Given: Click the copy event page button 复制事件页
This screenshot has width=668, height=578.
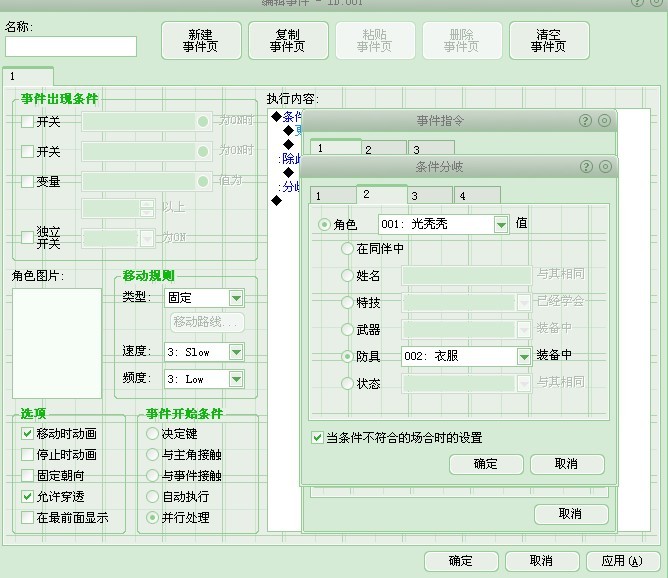Looking at the screenshot, I should tap(288, 40).
